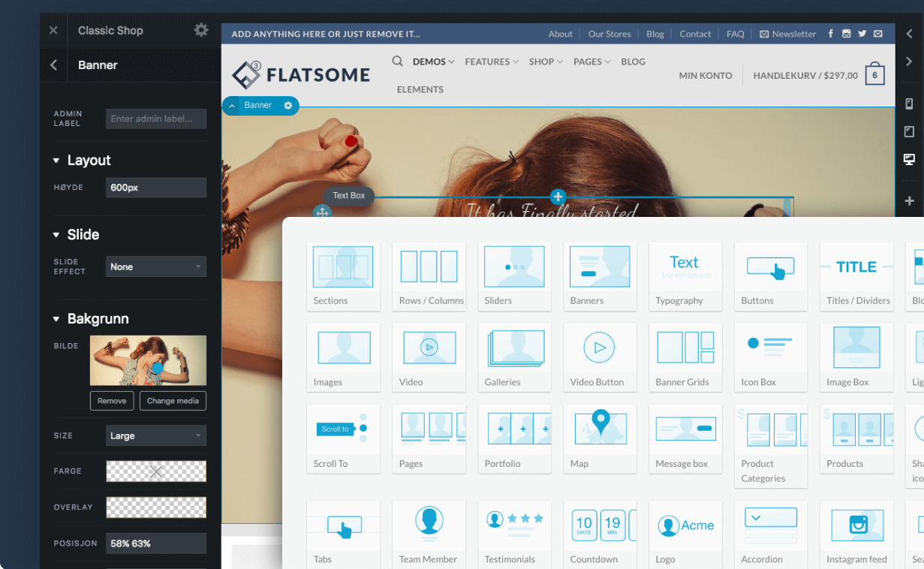Viewport: 924px width, 569px height.
Task: Switch to mobile preview mode
Action: click(909, 104)
